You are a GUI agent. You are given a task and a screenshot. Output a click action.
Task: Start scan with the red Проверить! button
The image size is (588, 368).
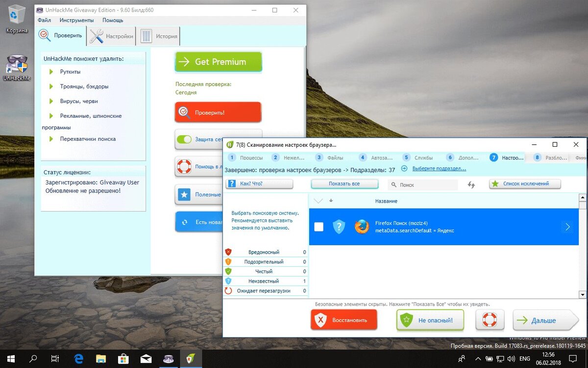pyautogui.click(x=218, y=112)
